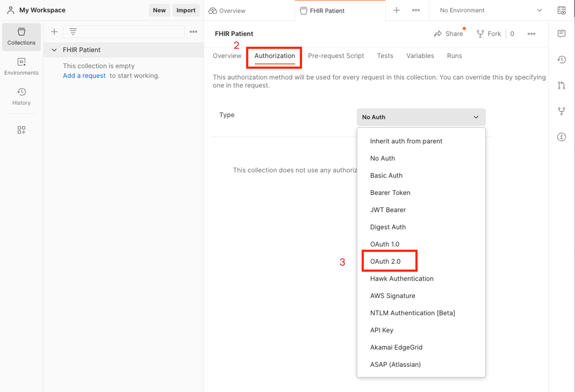The height and width of the screenshot is (392, 575).
Task: Click the My Workspace user icon
Action: 11,10
